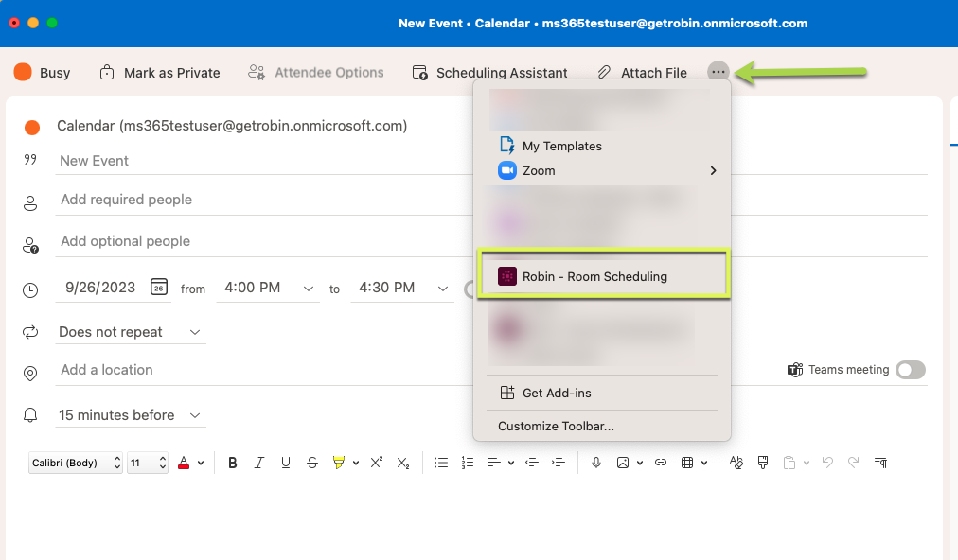
Task: Apply yellow text highlight
Action: pyautogui.click(x=339, y=463)
